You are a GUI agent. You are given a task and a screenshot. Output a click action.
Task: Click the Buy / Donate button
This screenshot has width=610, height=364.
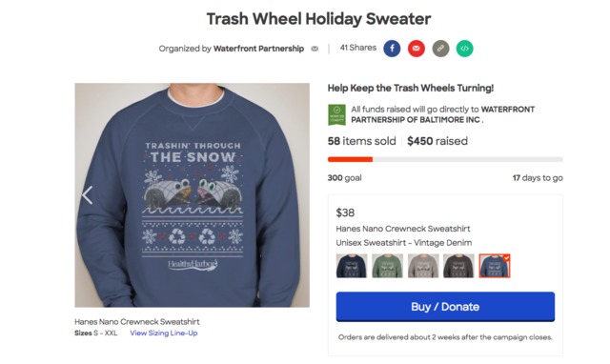click(x=445, y=307)
